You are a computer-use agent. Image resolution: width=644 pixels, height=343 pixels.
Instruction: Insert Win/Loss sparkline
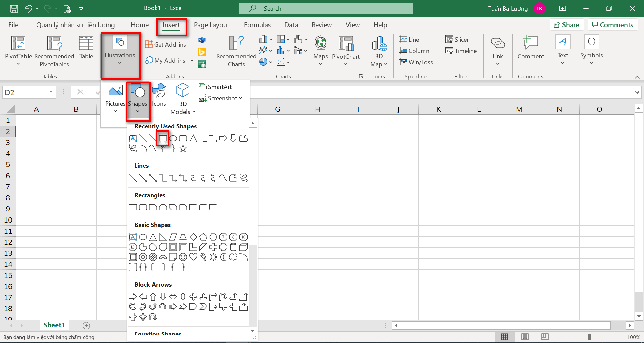[416, 62]
